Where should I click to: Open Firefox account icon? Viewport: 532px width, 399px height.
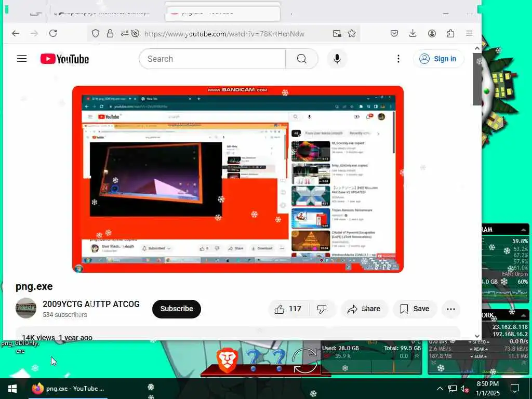click(x=432, y=33)
